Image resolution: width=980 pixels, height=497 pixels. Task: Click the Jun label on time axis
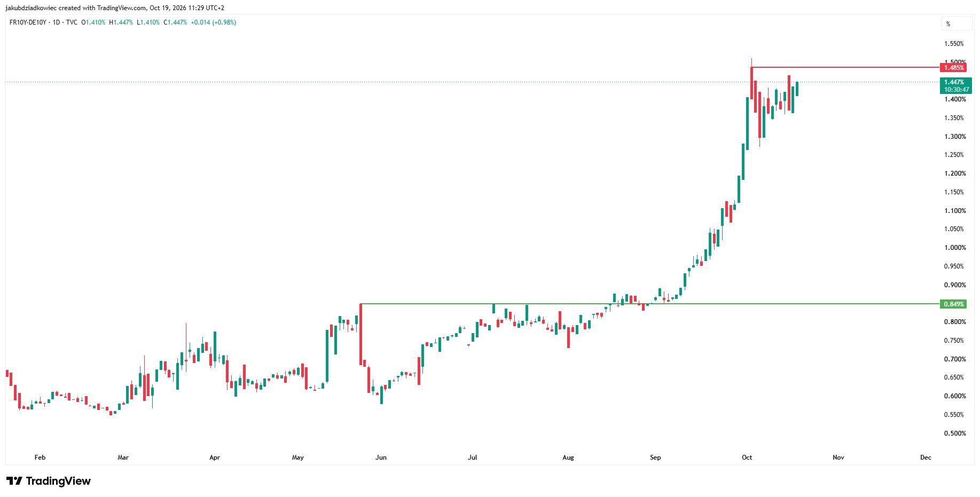click(x=381, y=457)
